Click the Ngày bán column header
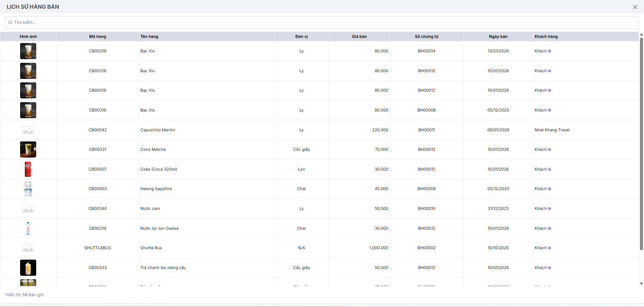 pyautogui.click(x=498, y=37)
